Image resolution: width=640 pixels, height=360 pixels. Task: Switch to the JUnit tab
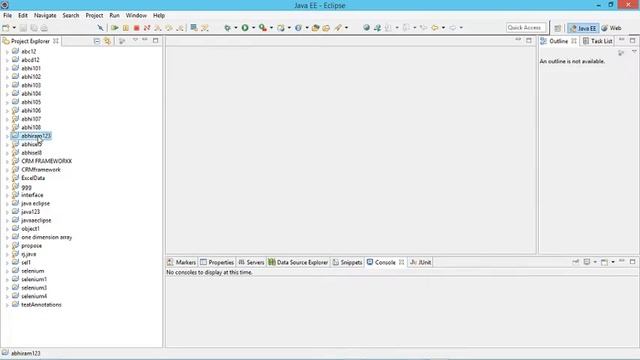click(x=421, y=262)
